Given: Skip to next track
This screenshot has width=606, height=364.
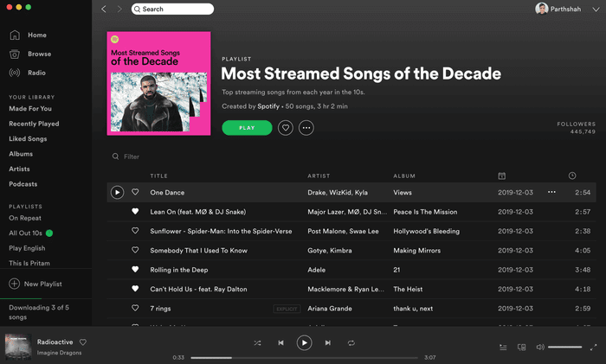Looking at the screenshot, I should 328,342.
